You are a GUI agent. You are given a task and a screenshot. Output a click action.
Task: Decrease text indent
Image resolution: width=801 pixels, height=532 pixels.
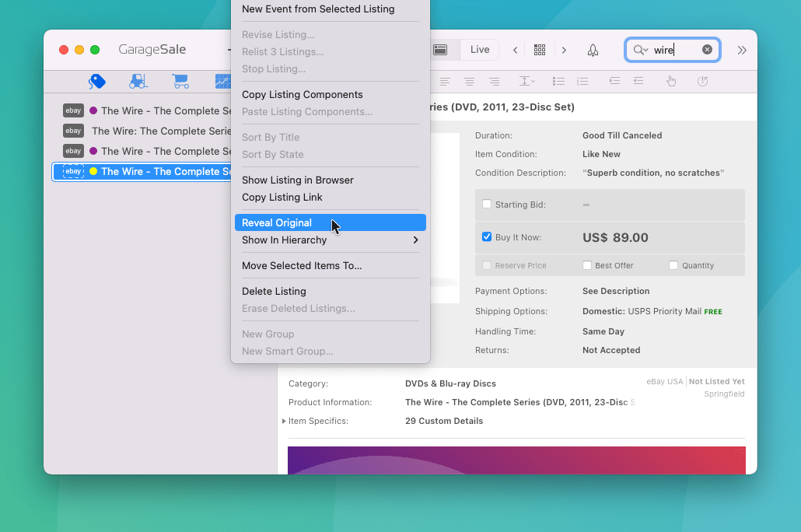click(638, 81)
